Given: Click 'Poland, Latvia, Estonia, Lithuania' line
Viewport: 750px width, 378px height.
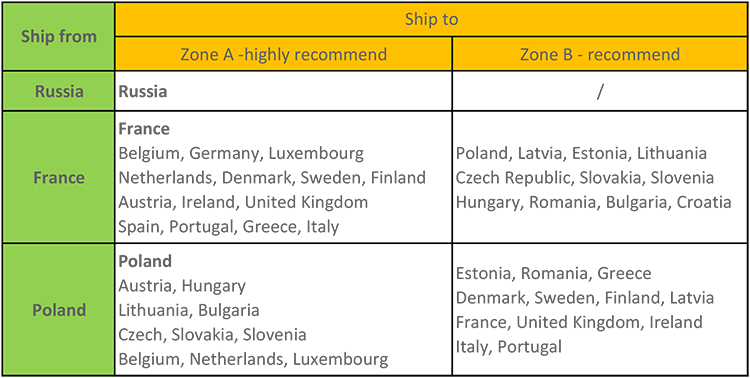Looking at the screenshot, I should pyautogui.click(x=581, y=154).
